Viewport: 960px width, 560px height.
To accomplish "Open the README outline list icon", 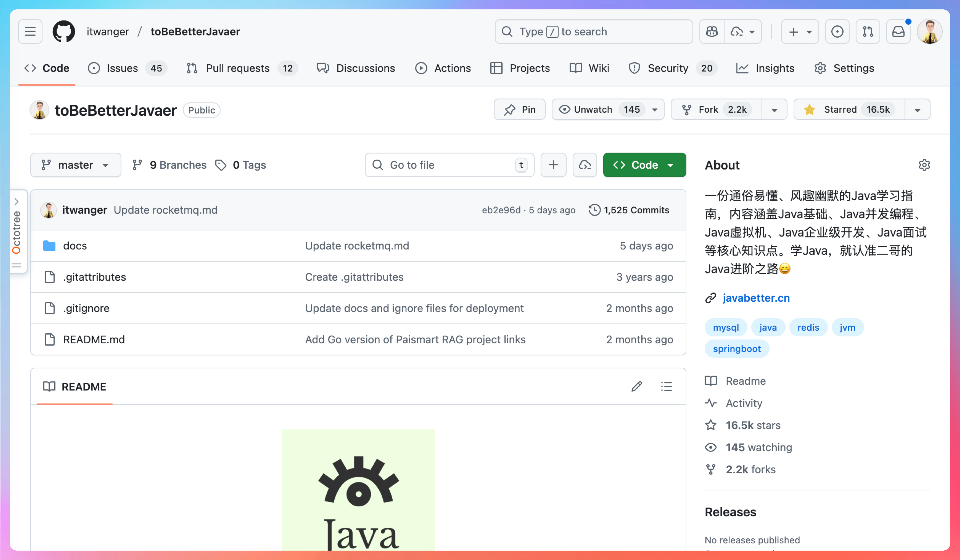I will (x=666, y=386).
